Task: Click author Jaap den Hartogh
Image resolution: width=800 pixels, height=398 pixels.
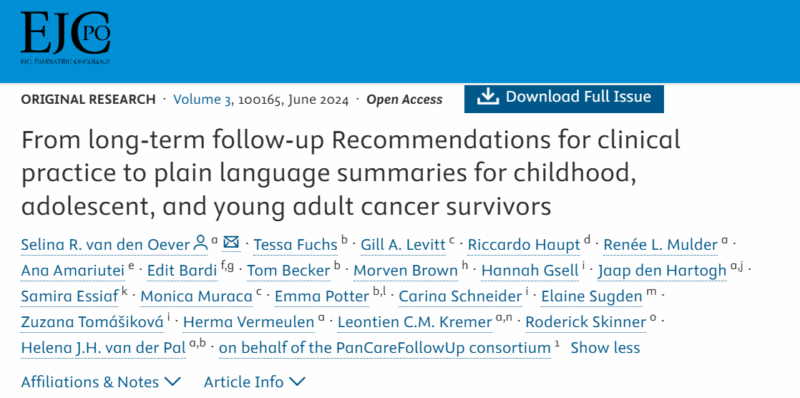Action: point(662,271)
